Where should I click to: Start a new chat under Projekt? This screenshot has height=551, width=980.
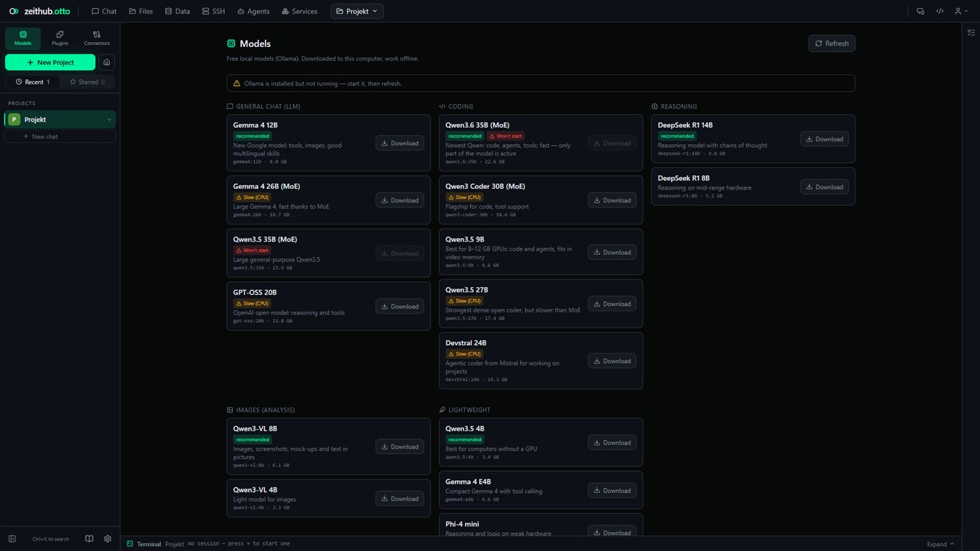[x=60, y=137]
